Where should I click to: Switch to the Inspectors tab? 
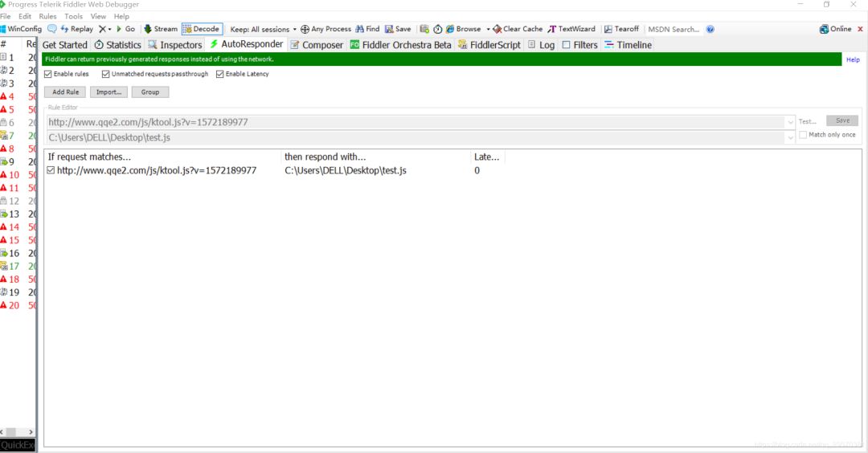tap(175, 45)
